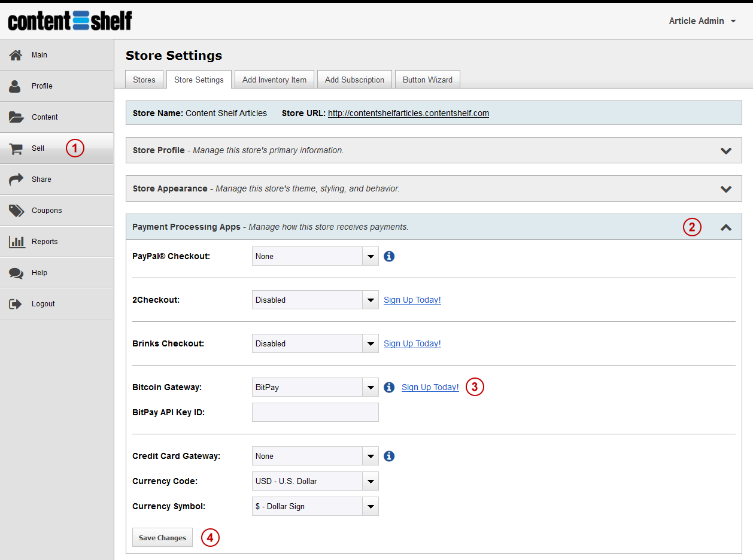This screenshot has height=560, width=753.
Task: Click info icon beside Credit Card Gateway
Action: 389,456
